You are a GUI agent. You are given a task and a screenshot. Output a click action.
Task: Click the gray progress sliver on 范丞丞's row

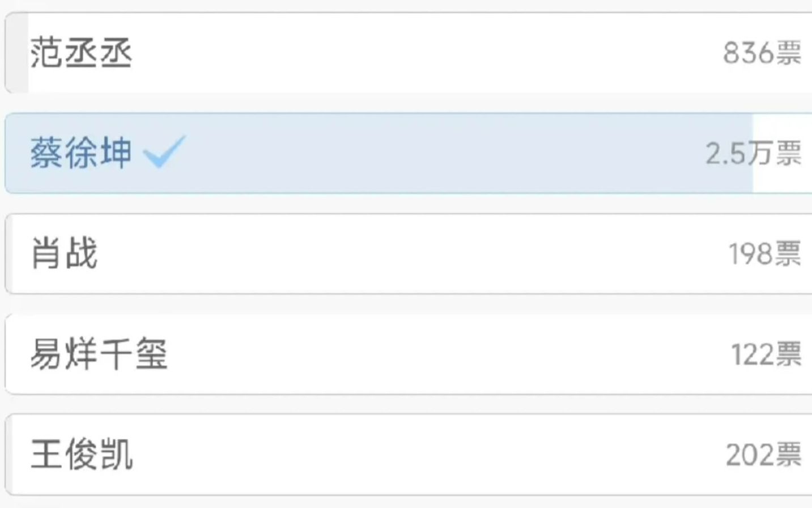tap(17, 53)
